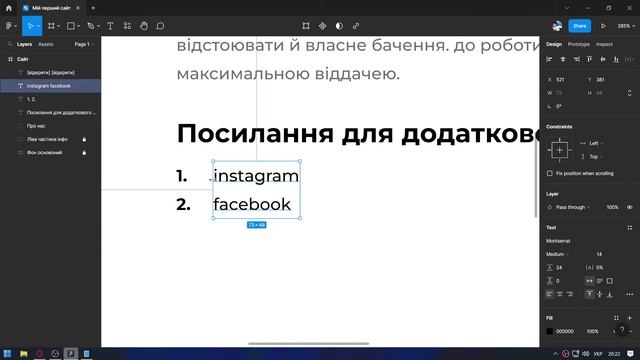Viewport: 640px width, 360px height.
Task: Unlock the Ліва частина інфо layer
Action: point(84,140)
